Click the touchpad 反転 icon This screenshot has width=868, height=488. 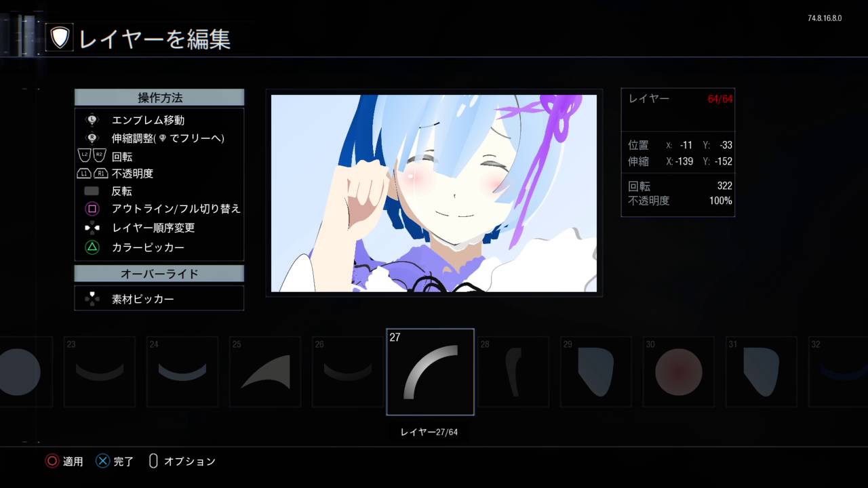click(x=92, y=191)
